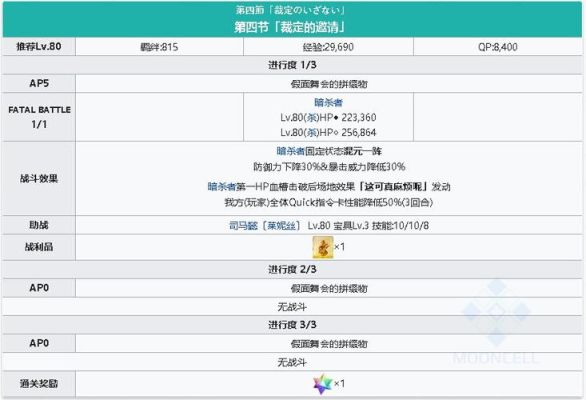Click the 战斗效果 row label
586x400 pixels.
(x=39, y=179)
